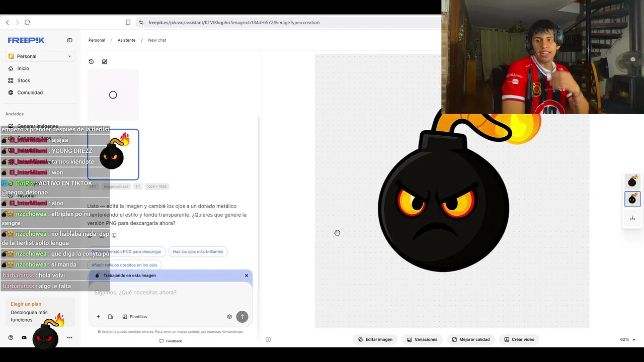This screenshot has height=362, width=644.
Task: Click Mejorar calidad button
Action: pos(471,339)
